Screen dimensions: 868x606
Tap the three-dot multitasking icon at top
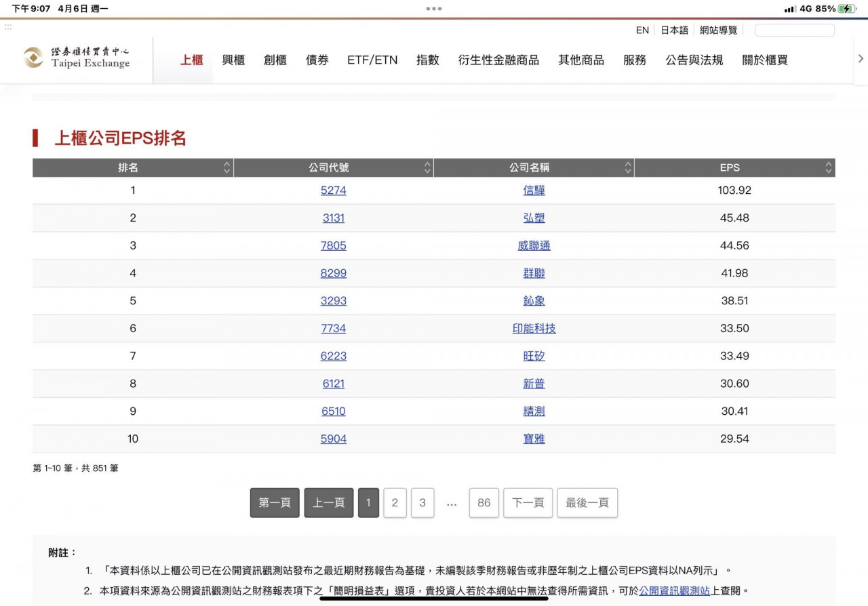click(434, 9)
